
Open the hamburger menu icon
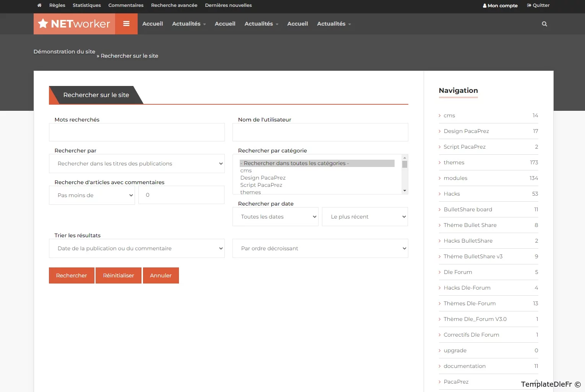[x=126, y=24]
